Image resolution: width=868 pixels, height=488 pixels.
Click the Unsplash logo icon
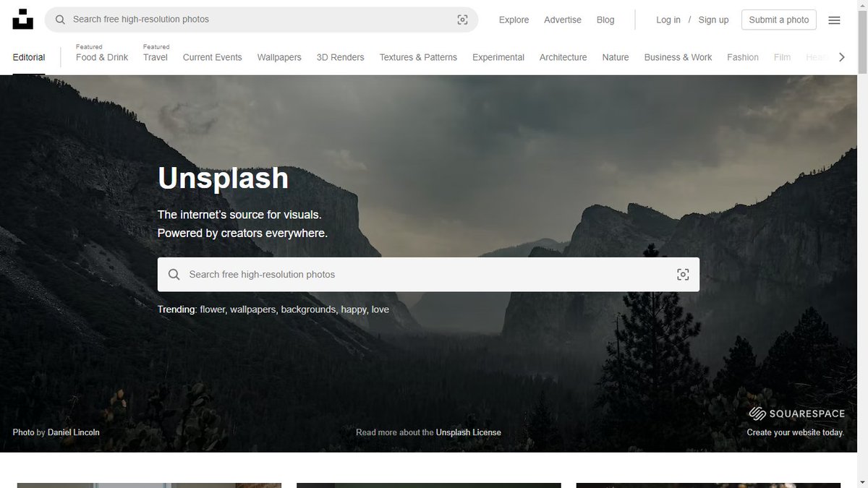point(22,20)
